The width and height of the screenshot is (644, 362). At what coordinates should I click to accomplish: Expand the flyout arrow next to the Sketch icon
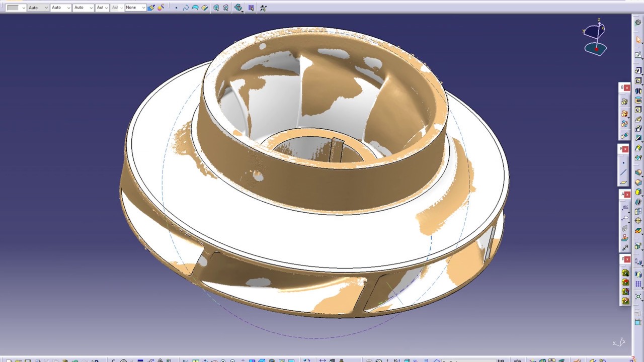coord(642,58)
